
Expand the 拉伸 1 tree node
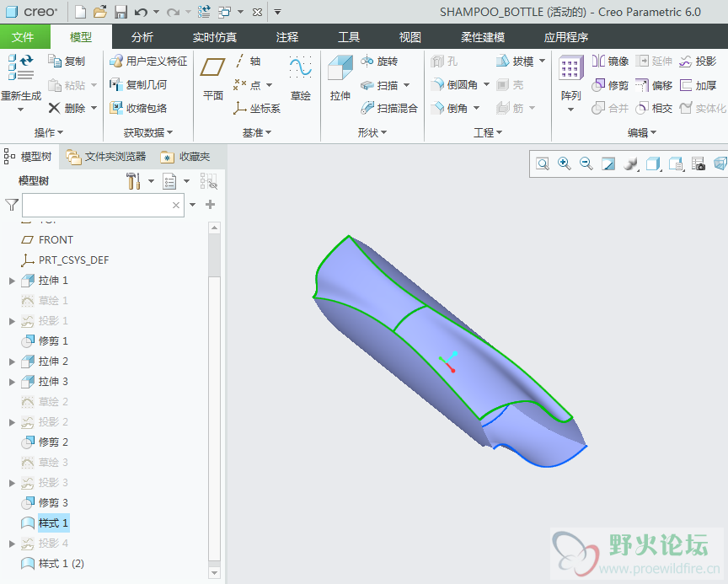click(12, 281)
